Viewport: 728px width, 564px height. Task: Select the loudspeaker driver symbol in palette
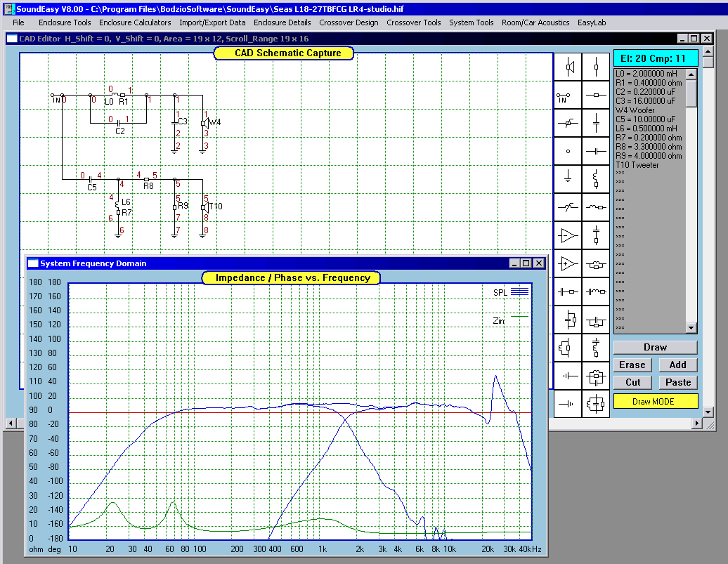[x=568, y=67]
